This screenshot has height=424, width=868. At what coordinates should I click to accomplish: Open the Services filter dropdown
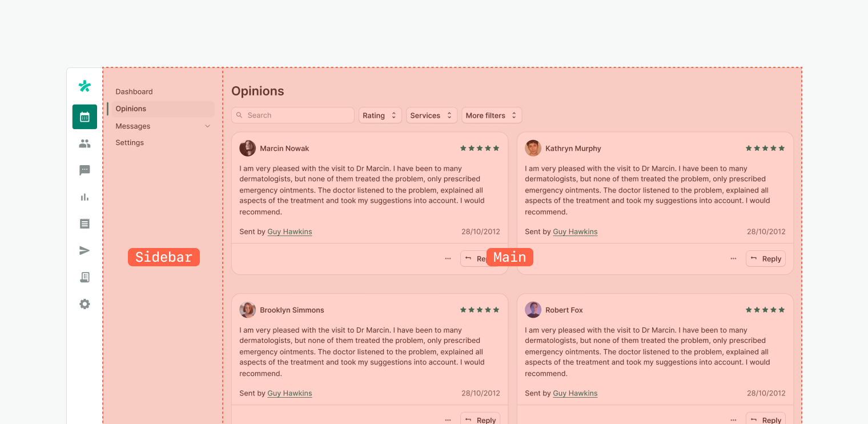coord(431,115)
